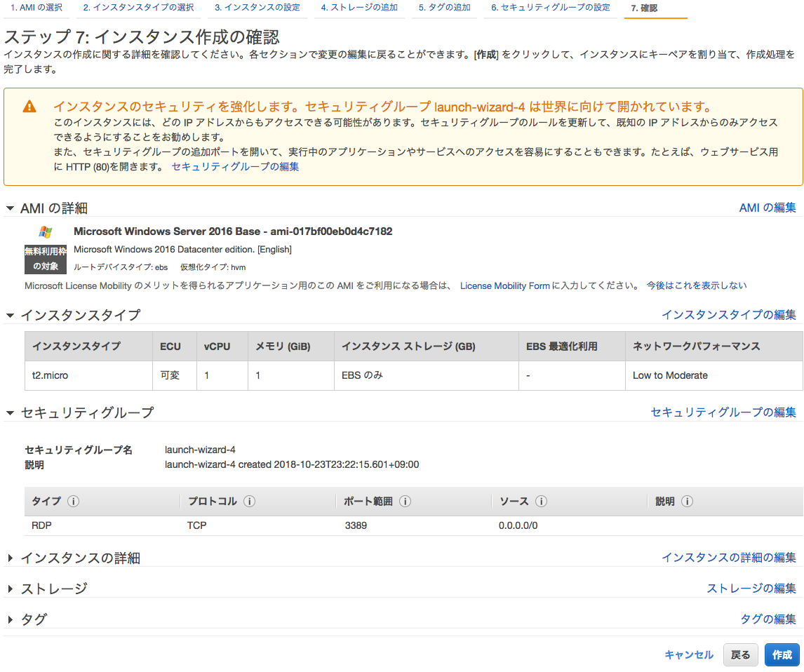
Task: Expand the タグ section
Action: 10,619
